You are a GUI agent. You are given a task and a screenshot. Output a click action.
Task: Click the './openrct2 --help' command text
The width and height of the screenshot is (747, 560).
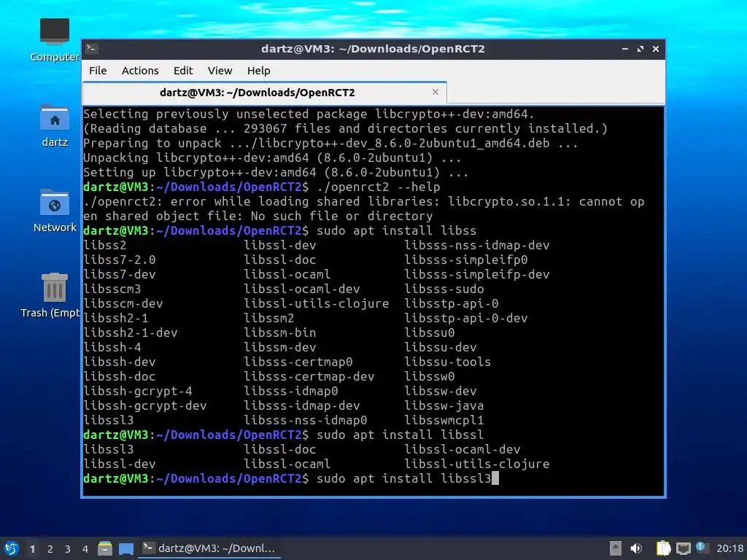point(379,187)
